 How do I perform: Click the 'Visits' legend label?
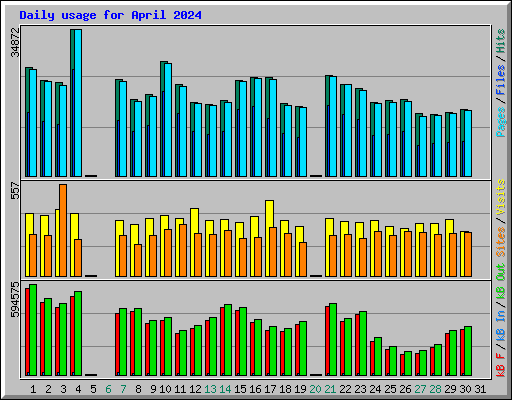click(501, 197)
